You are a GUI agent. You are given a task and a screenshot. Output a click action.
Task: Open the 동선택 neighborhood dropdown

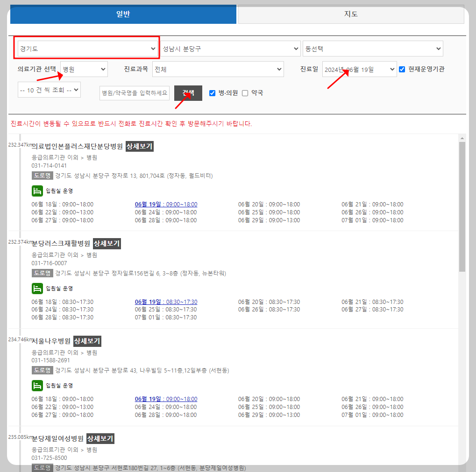(373, 49)
